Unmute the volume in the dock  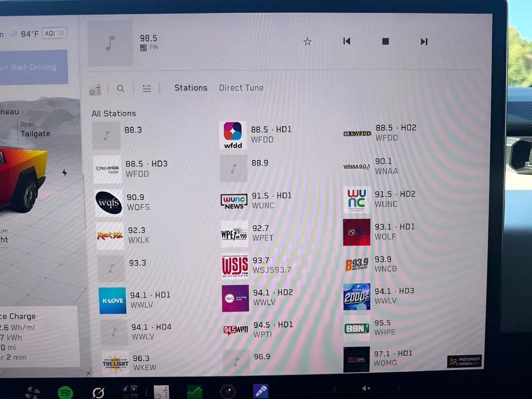click(366, 389)
